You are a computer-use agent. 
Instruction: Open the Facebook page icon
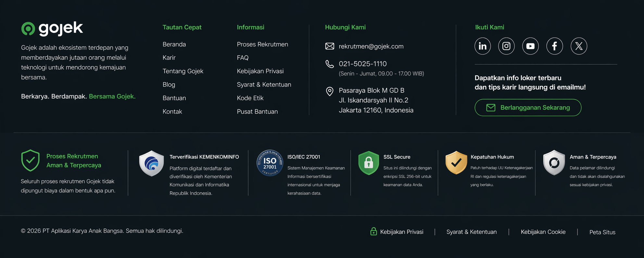point(554,46)
